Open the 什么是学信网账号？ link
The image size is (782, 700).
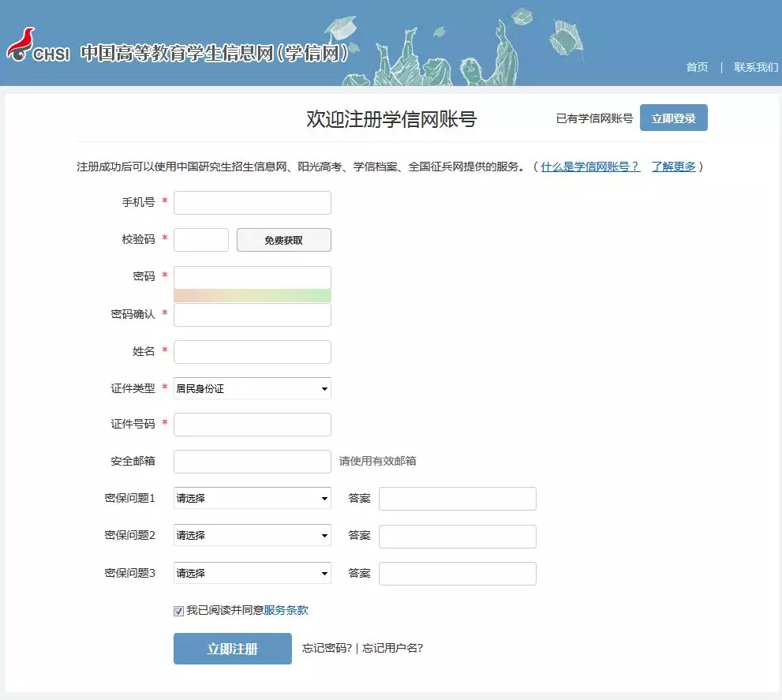tap(590, 167)
